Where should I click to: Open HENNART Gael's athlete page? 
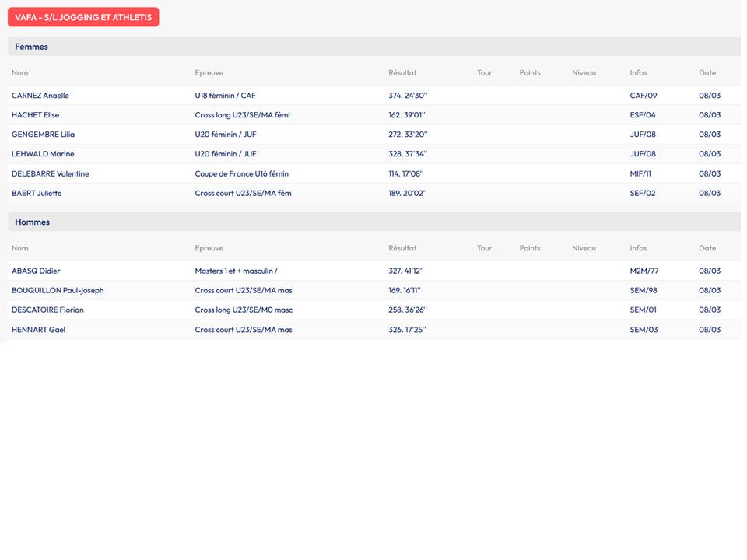tap(38, 330)
